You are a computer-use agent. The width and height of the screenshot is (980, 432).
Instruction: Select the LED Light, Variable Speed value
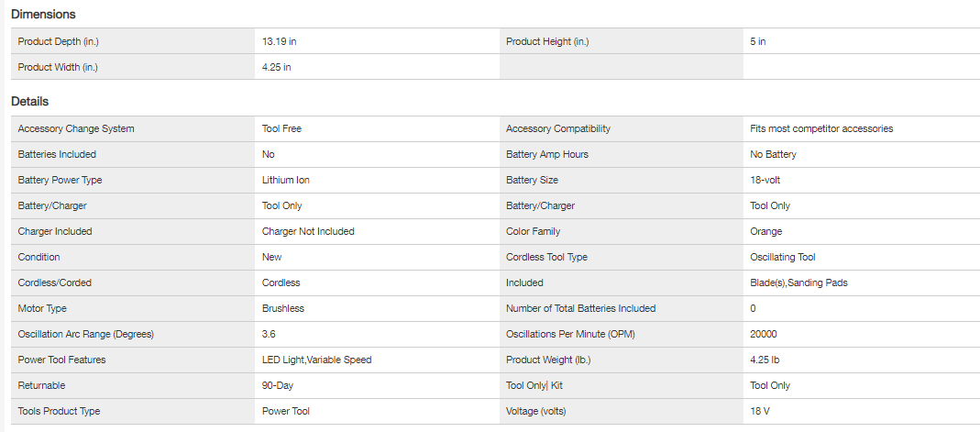pos(316,360)
